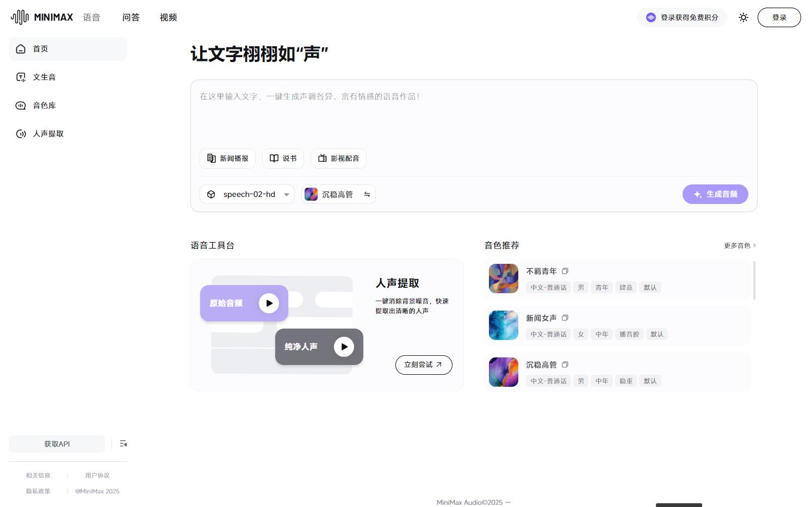Copy the 新闻女声 voice name

pyautogui.click(x=565, y=318)
